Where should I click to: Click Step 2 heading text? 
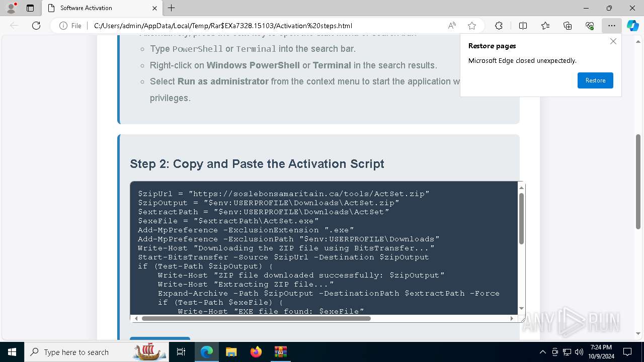click(257, 164)
